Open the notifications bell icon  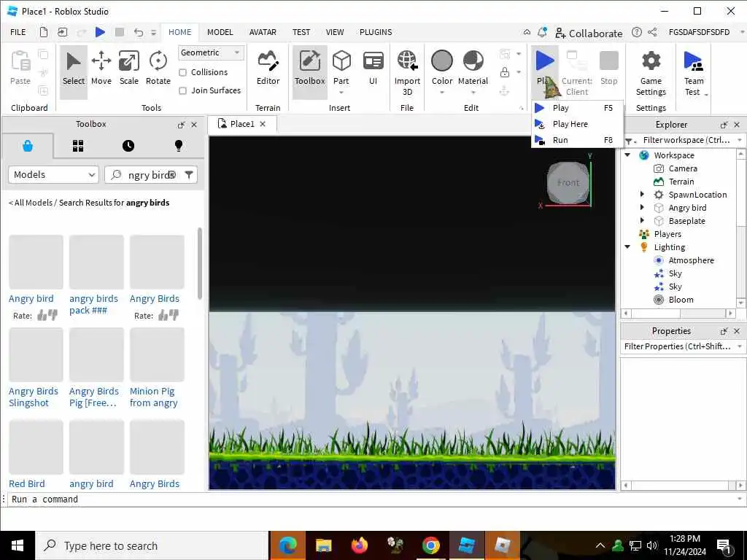(542, 32)
